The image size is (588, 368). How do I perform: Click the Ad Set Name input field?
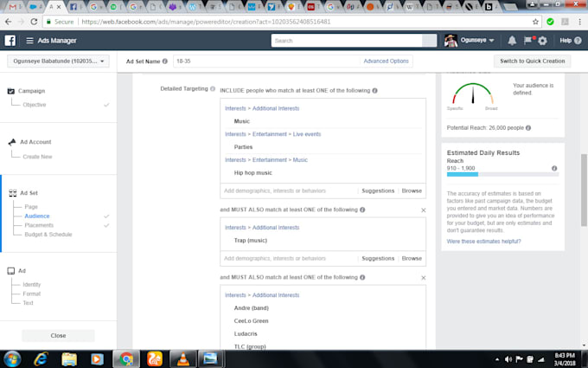tap(266, 61)
